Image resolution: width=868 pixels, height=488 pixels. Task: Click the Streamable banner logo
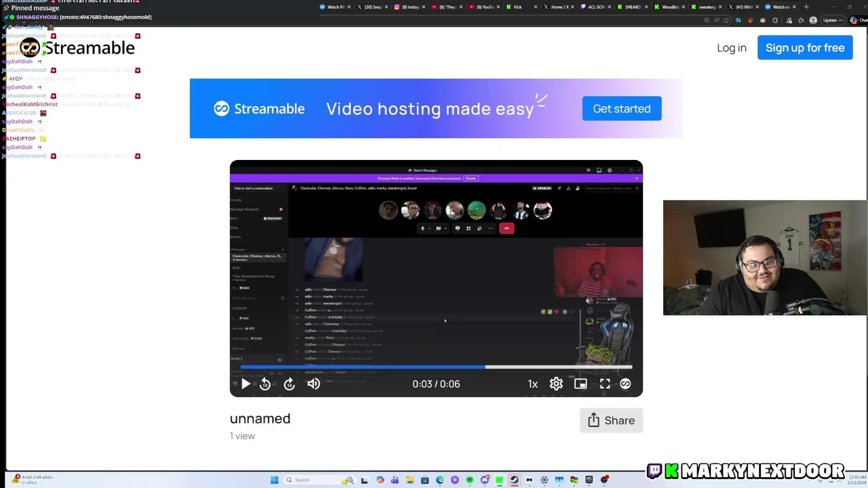(259, 108)
